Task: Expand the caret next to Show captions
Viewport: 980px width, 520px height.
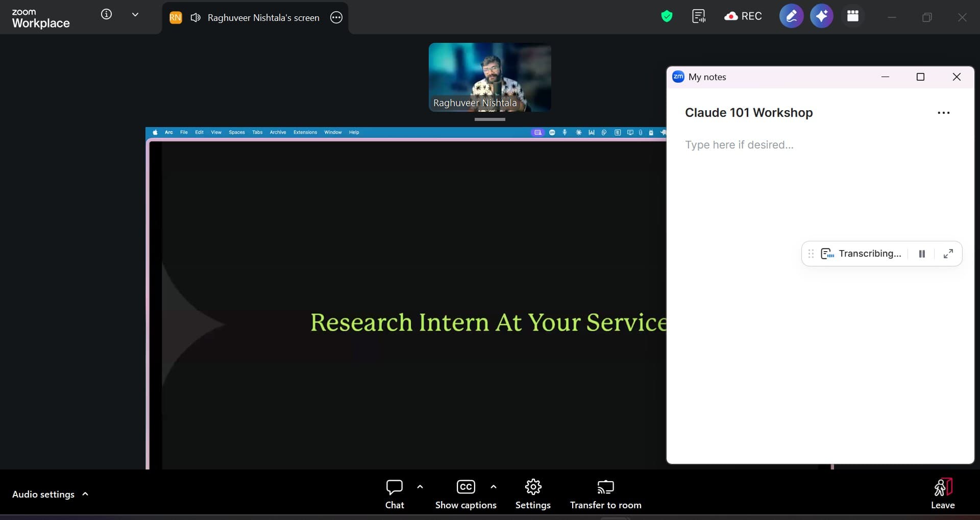Action: coord(494,486)
